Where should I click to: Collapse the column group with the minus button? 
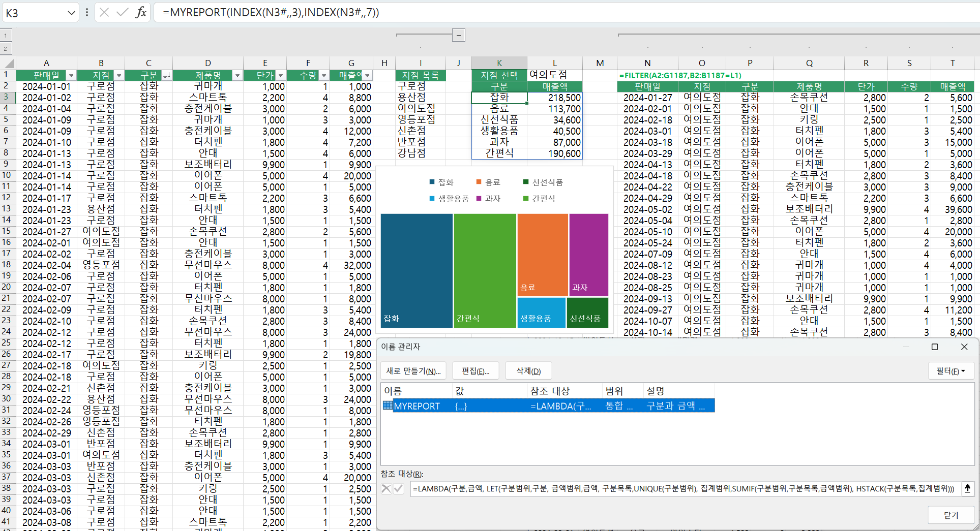[459, 35]
